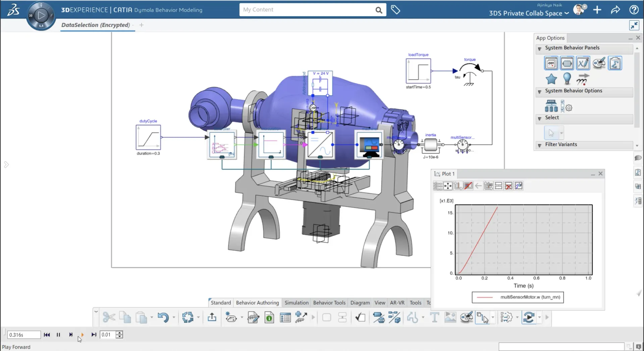644x351 pixels.
Task: Select the star favorites icon in App Options
Action: point(551,79)
